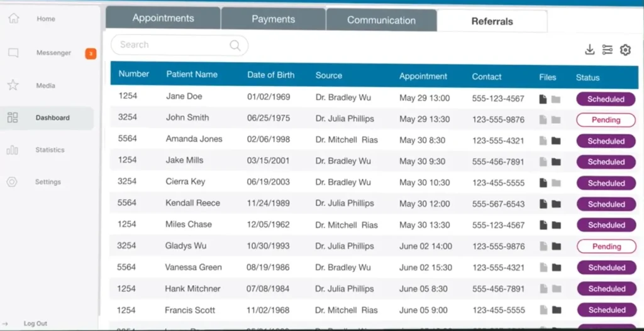644x331 pixels.
Task: Click the date of birth 03/15/2001
Action: (x=268, y=161)
